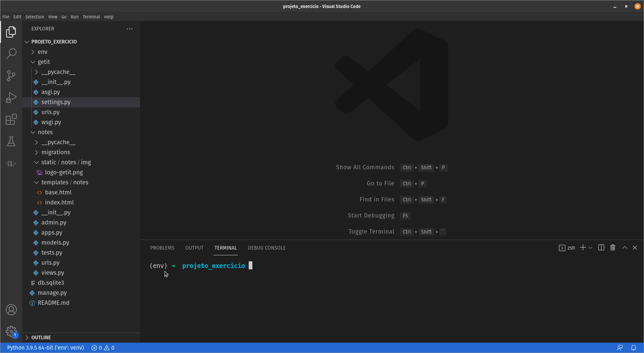Open Explorer more actions ellipsis
This screenshot has height=353, width=644.
130,29
